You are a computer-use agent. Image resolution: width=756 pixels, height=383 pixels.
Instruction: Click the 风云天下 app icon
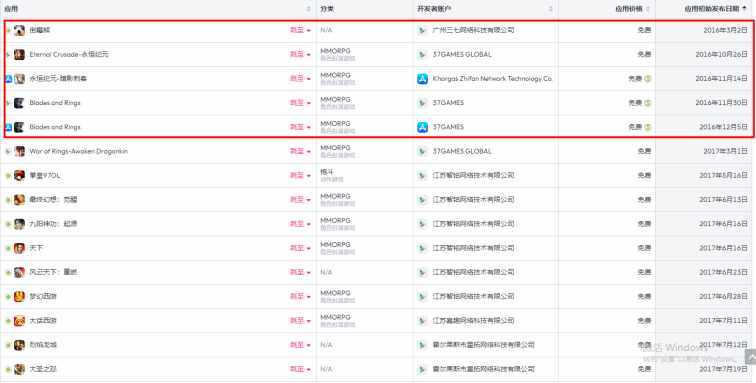pyautogui.click(x=19, y=272)
